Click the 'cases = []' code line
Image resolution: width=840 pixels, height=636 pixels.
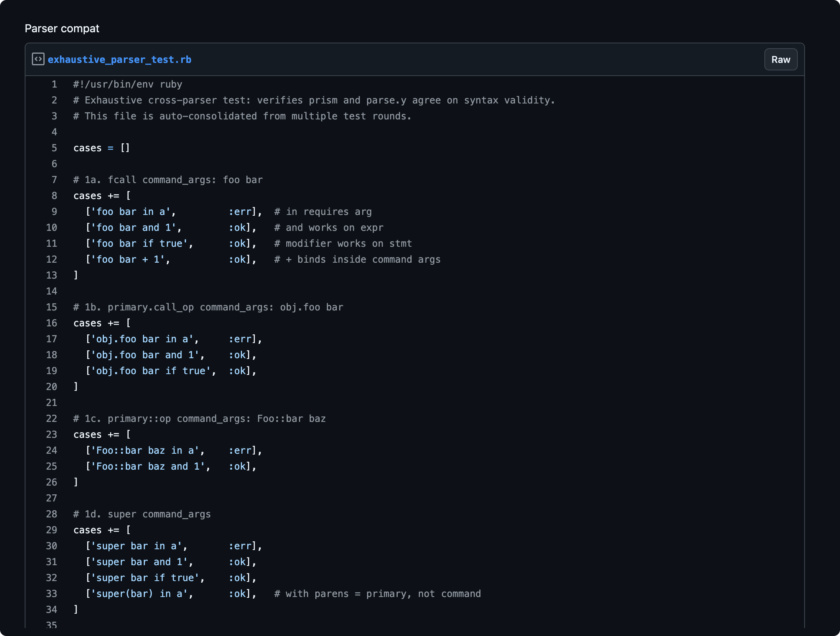point(102,148)
